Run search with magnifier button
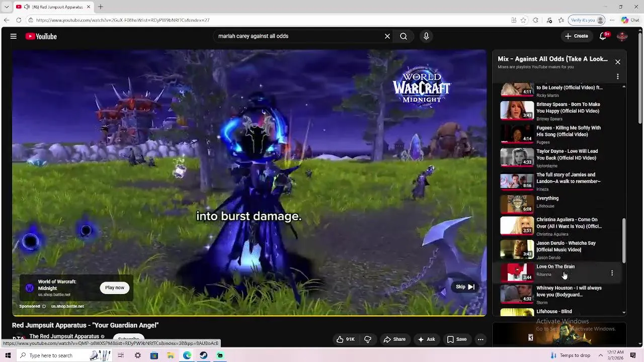Viewport: 644px width, 362px height. 404,36
